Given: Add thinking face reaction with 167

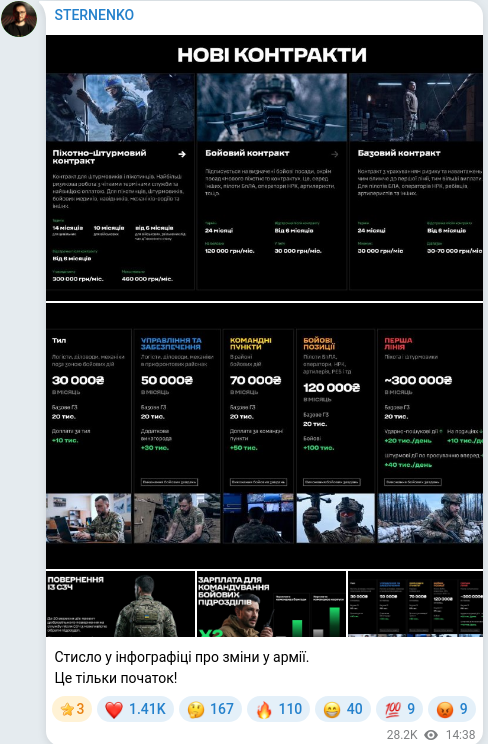Looking at the screenshot, I should point(210,709).
